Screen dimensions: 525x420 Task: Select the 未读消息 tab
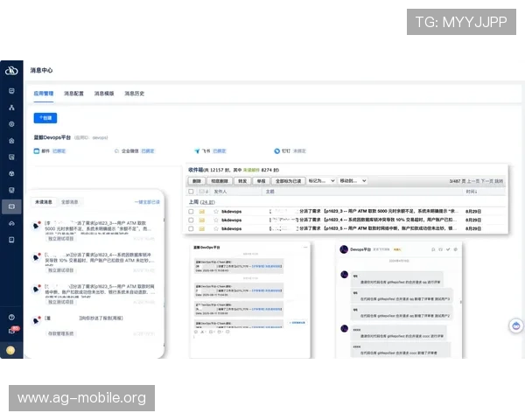44,202
